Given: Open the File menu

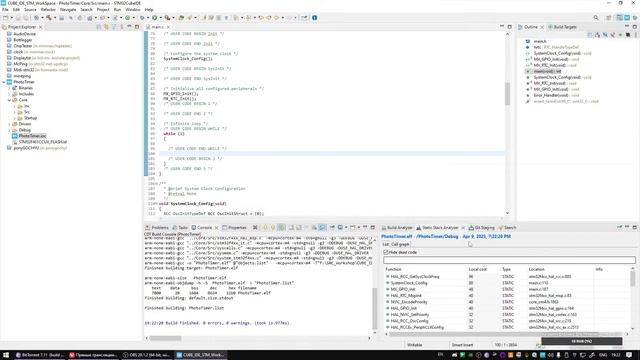Looking at the screenshot, I should click(5, 9).
